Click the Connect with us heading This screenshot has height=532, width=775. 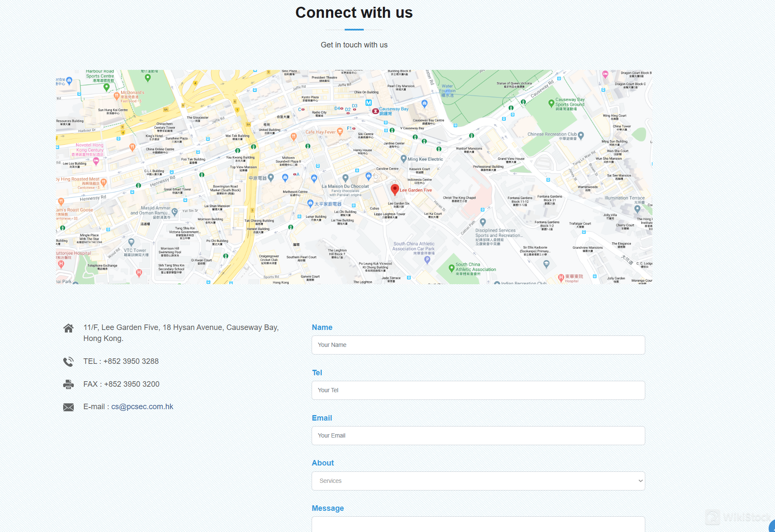click(x=354, y=13)
